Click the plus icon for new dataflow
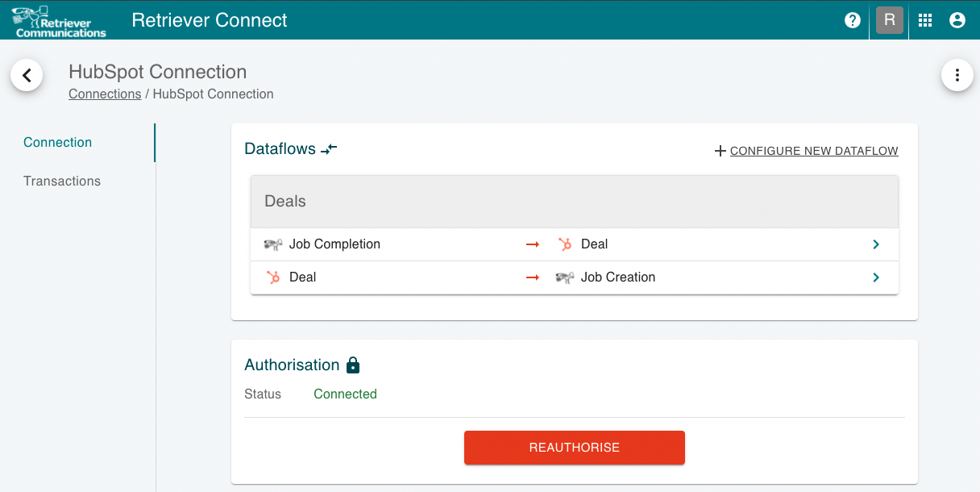980x492 pixels. 720,151
